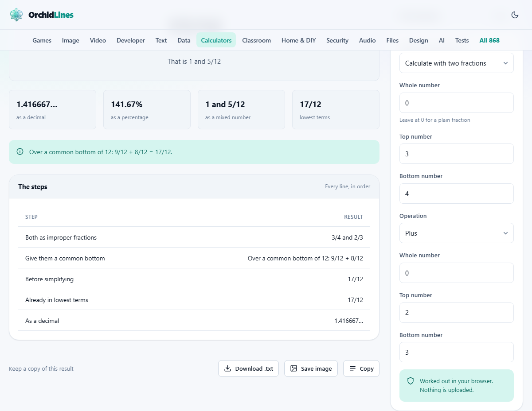The height and width of the screenshot is (411, 532).
Task: Open the Image category
Action: [70, 40]
